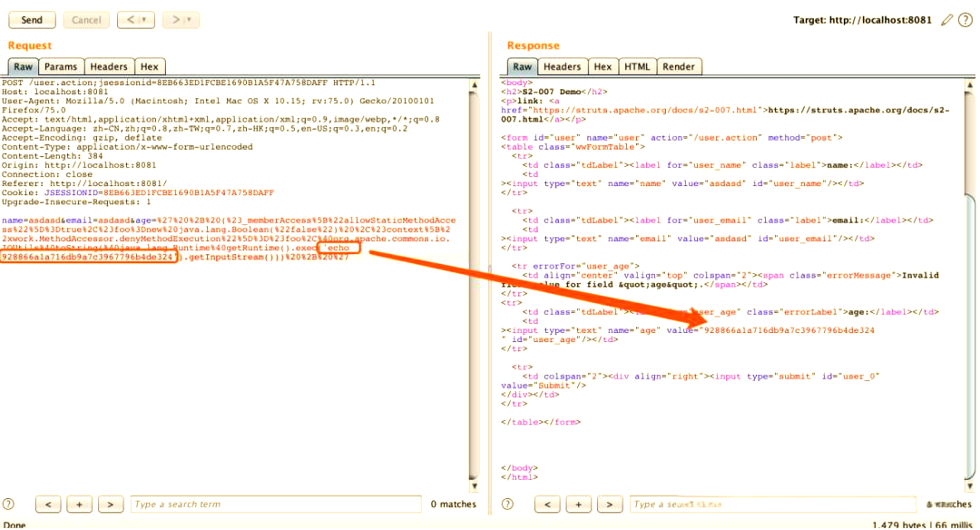Switch to the Params tab in Request

[61, 67]
